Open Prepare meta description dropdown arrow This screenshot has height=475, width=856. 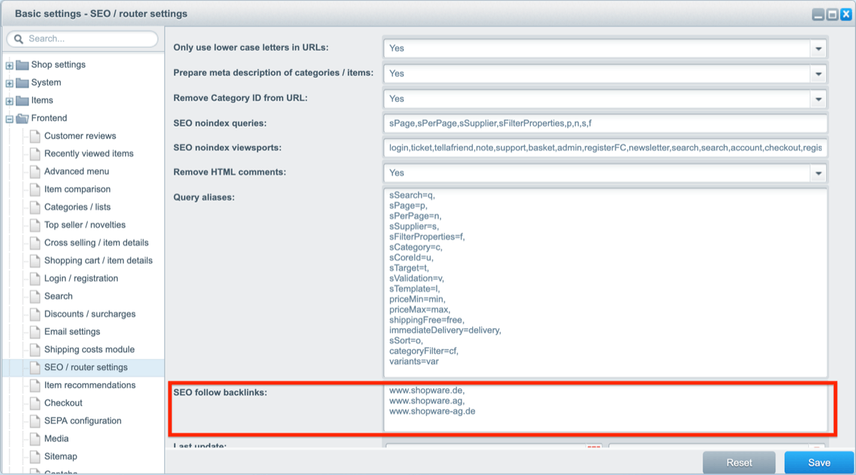(818, 74)
